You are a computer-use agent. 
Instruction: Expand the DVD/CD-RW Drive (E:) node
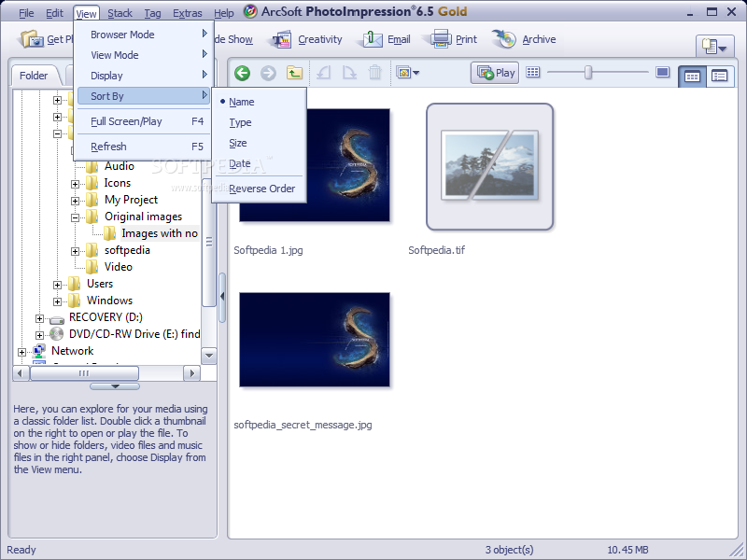tap(39, 335)
